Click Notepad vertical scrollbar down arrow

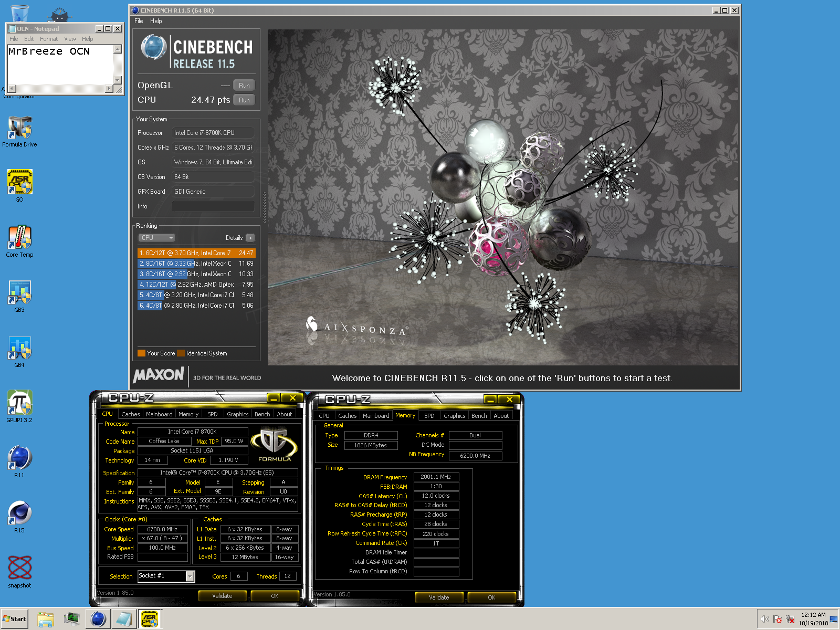click(118, 80)
